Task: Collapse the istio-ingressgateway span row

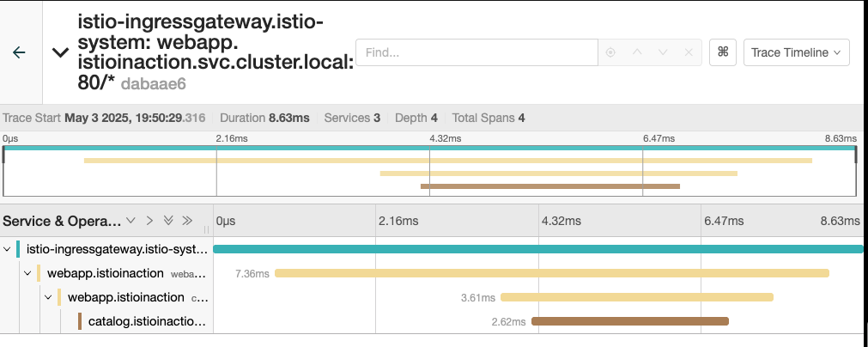Action: (x=7, y=249)
